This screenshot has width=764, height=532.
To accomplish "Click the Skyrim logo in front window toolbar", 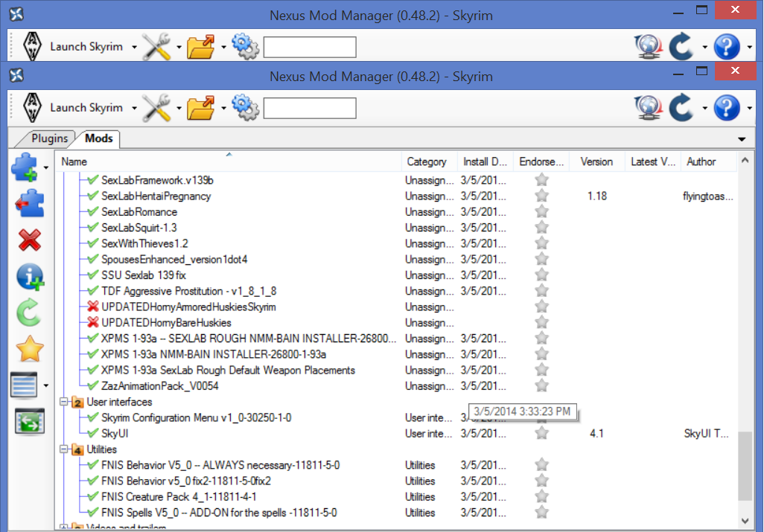I will click(33, 108).
